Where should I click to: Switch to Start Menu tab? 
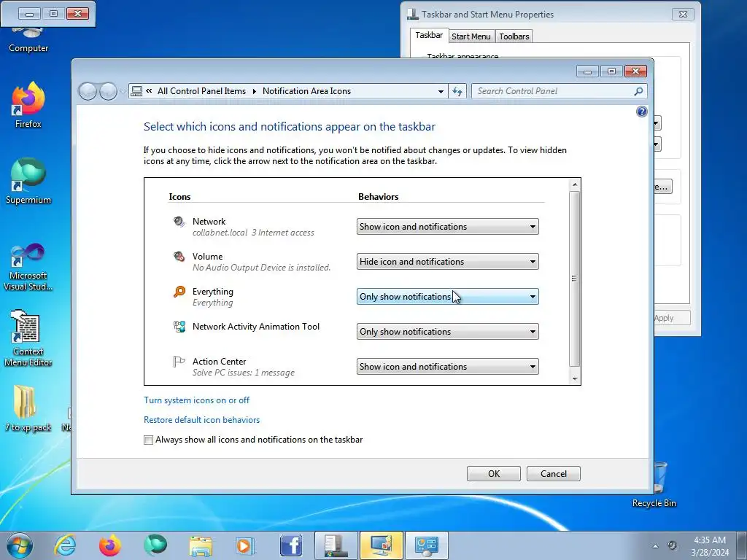(471, 36)
